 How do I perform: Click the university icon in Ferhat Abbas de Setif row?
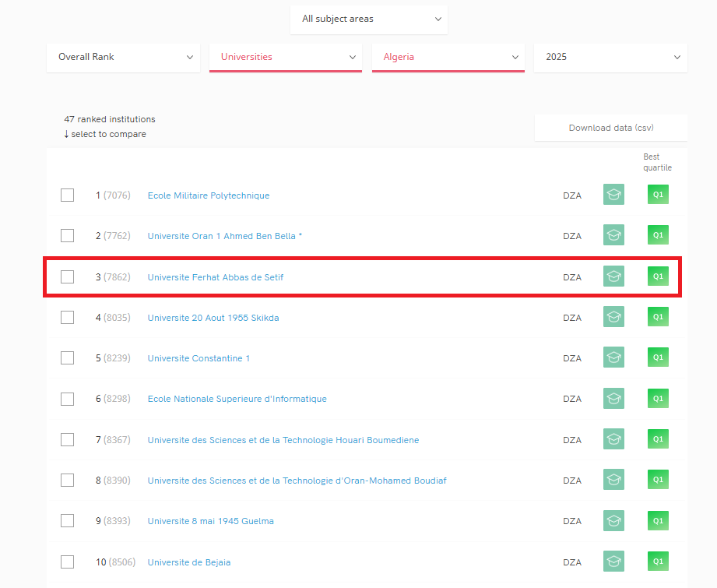coord(613,276)
